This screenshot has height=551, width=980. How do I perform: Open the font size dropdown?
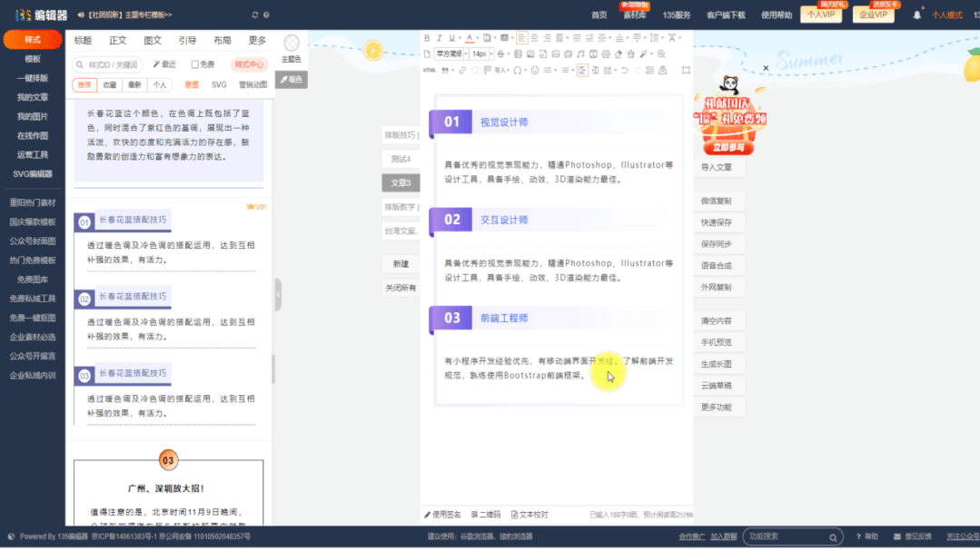click(x=480, y=54)
